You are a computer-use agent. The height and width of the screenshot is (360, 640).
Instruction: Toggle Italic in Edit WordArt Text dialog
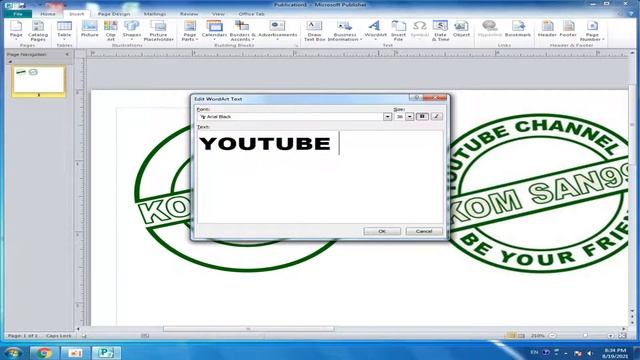tap(436, 117)
